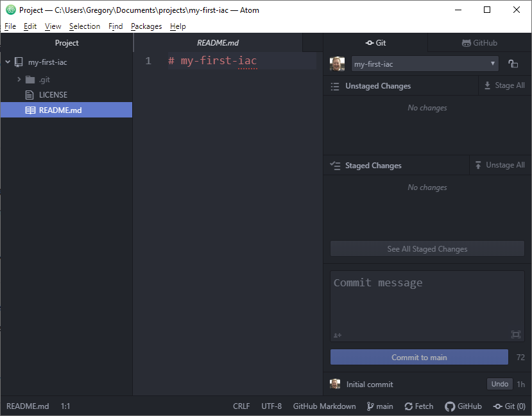Click the main branch indicator in status bar
Image resolution: width=532 pixels, height=416 pixels.
click(x=380, y=406)
